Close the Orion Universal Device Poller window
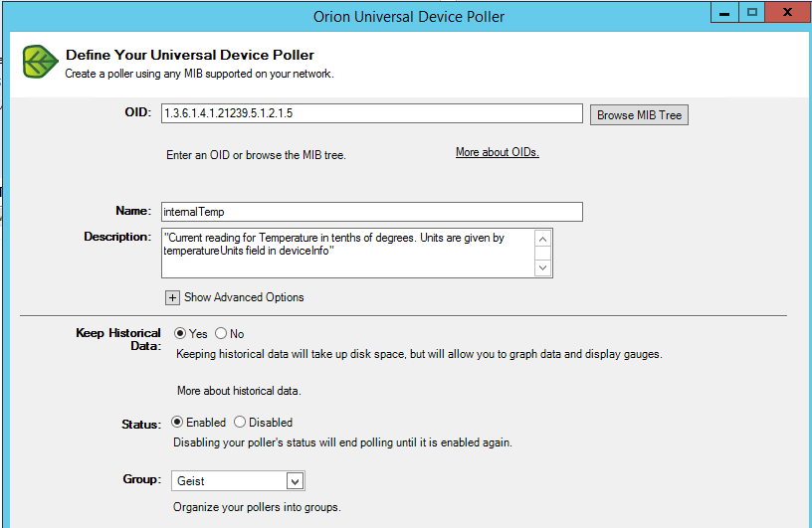 787,12
